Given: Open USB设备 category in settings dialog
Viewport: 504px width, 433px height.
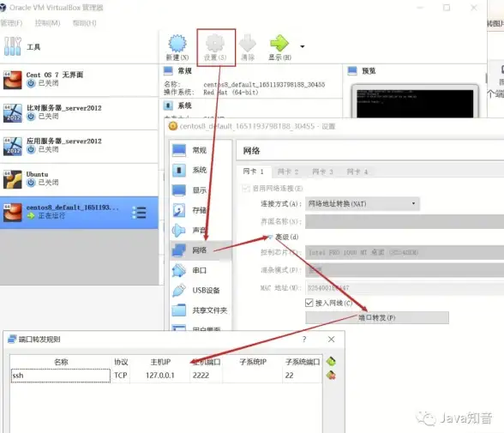Looking at the screenshot, I should click(201, 291).
